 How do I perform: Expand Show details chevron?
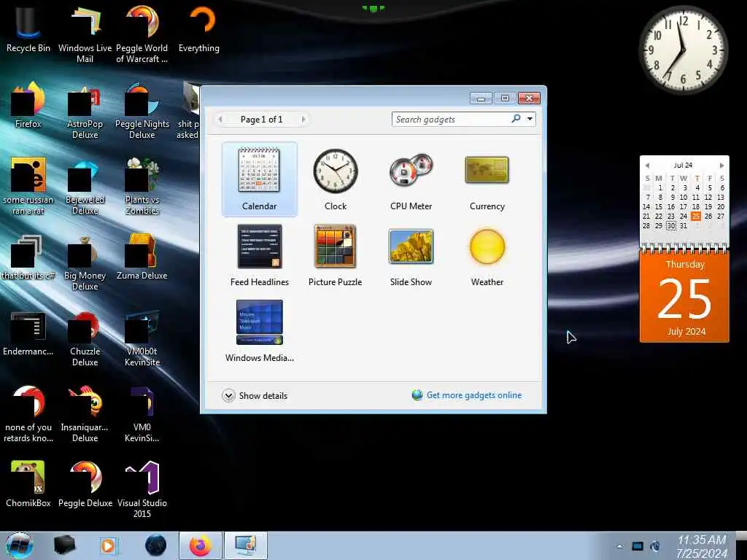point(228,396)
